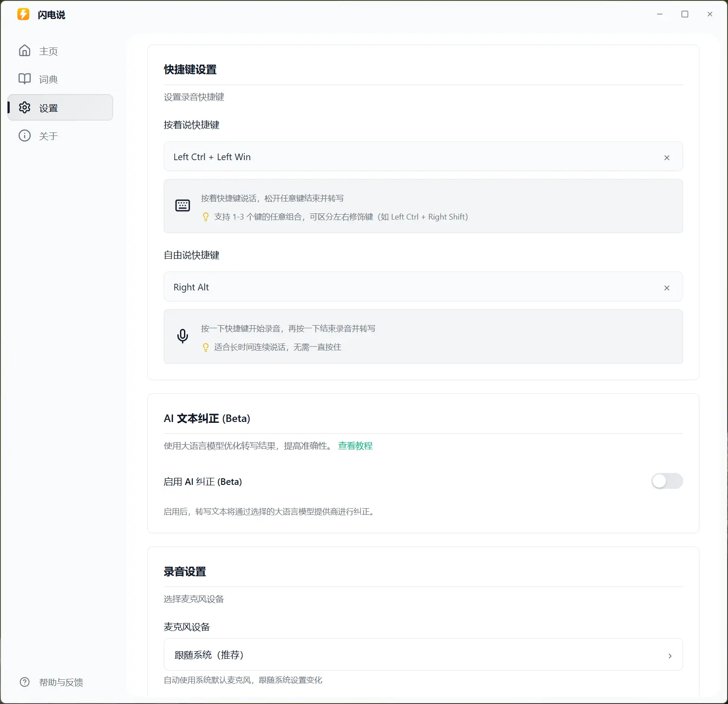Open the 查看教程 link
Image resolution: width=728 pixels, height=704 pixels.
pos(355,446)
